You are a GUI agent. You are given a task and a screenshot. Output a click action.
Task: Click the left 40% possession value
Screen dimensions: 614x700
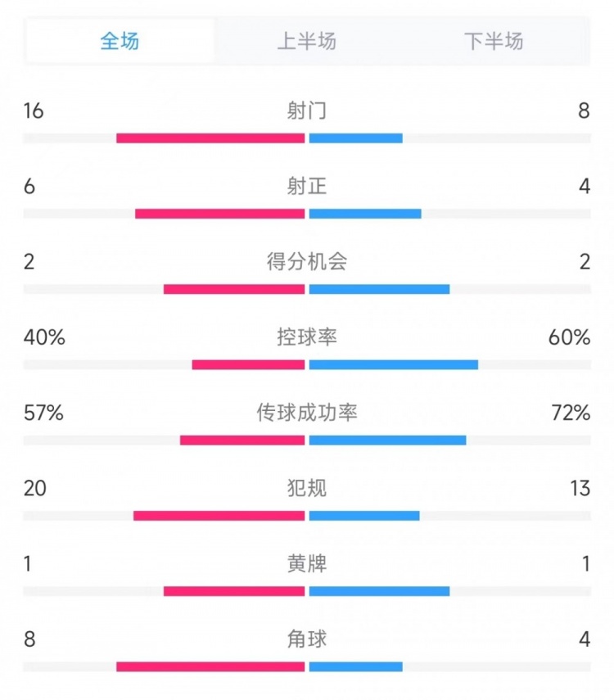coord(44,337)
